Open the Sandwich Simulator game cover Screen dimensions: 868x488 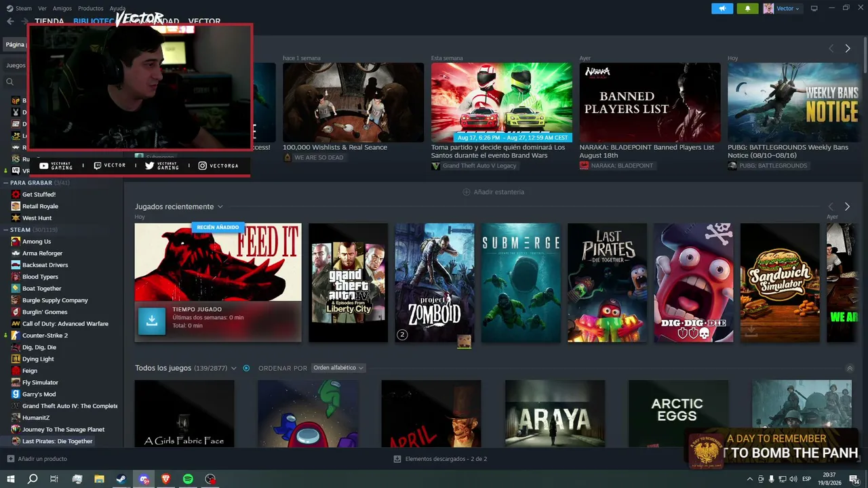tap(780, 283)
